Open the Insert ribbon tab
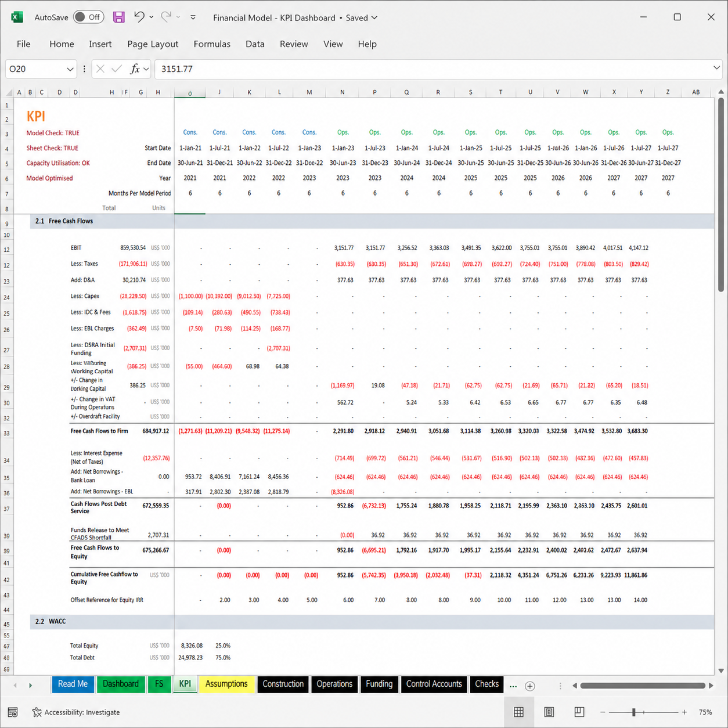 pyautogui.click(x=100, y=44)
